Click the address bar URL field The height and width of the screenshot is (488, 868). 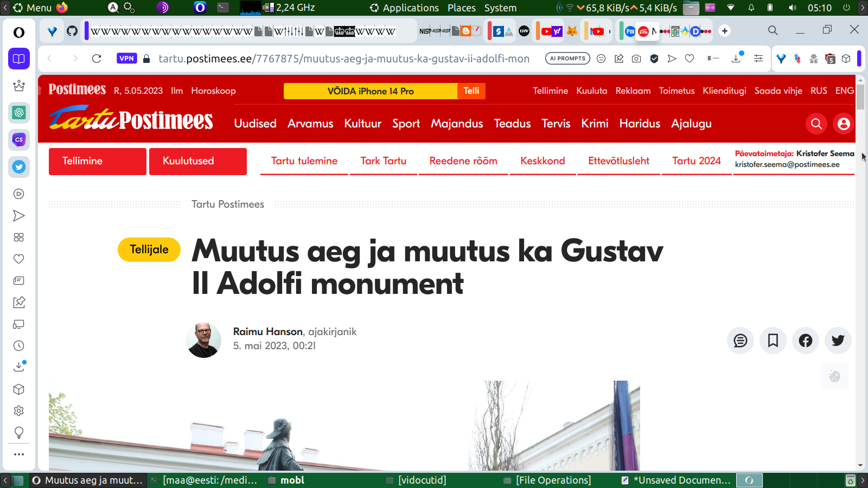pos(344,59)
